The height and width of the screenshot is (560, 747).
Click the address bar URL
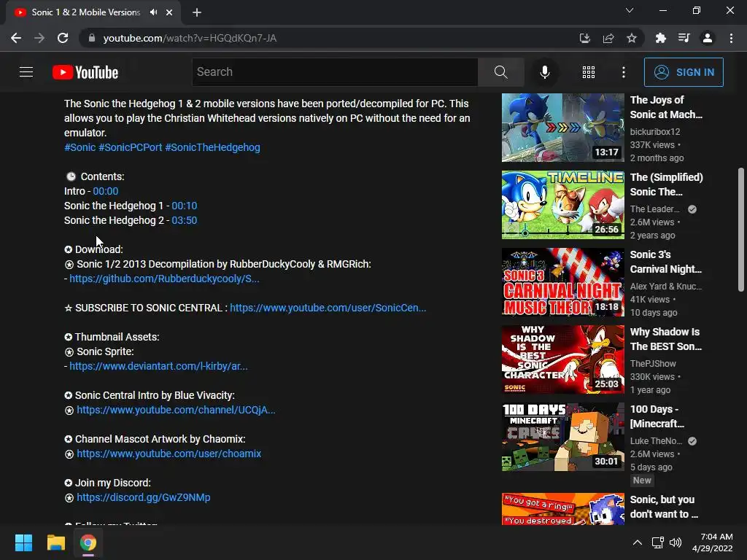point(190,38)
